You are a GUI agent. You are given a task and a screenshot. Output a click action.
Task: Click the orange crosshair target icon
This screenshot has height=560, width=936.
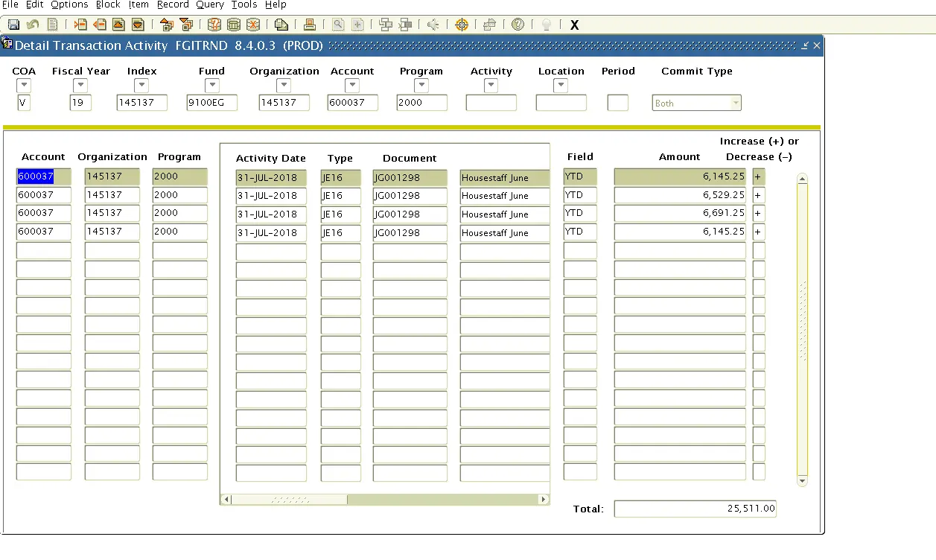click(x=462, y=25)
